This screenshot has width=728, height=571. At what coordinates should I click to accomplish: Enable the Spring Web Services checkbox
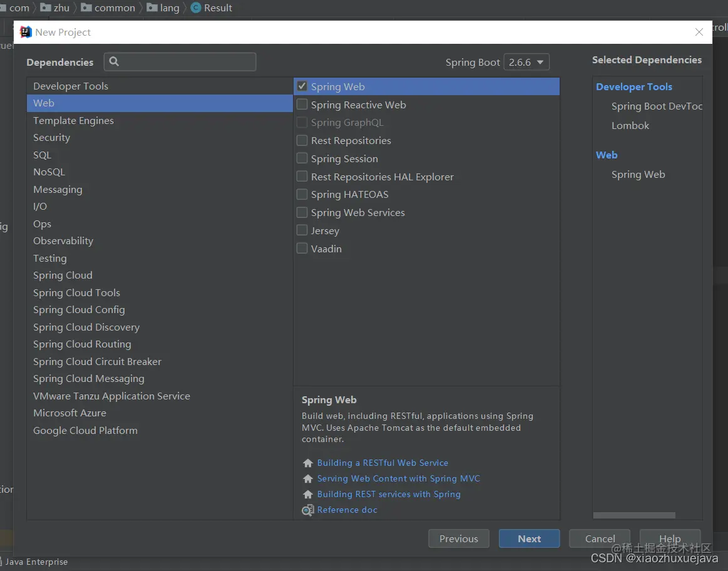(x=302, y=212)
